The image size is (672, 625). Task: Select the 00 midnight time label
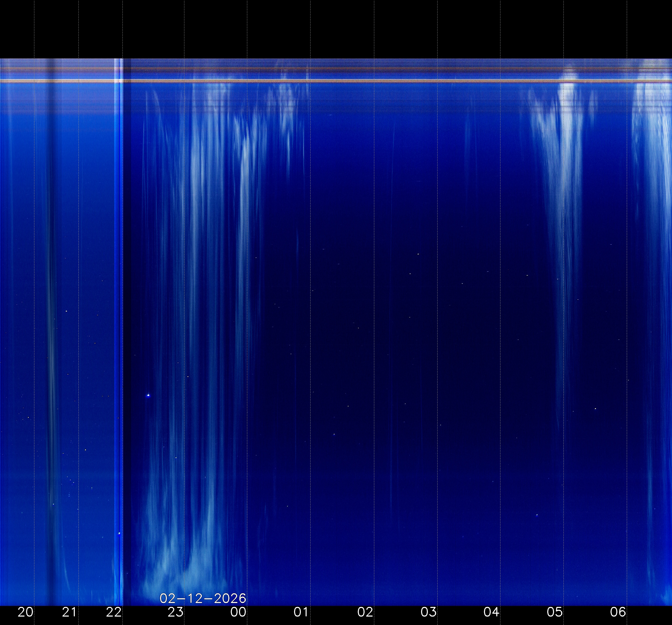[238, 612]
